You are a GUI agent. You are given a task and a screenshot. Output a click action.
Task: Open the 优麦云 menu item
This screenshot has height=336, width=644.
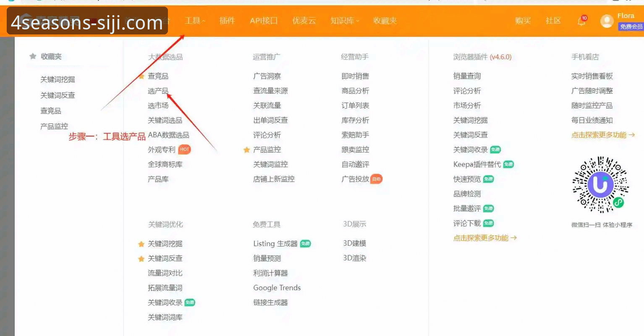[304, 21]
